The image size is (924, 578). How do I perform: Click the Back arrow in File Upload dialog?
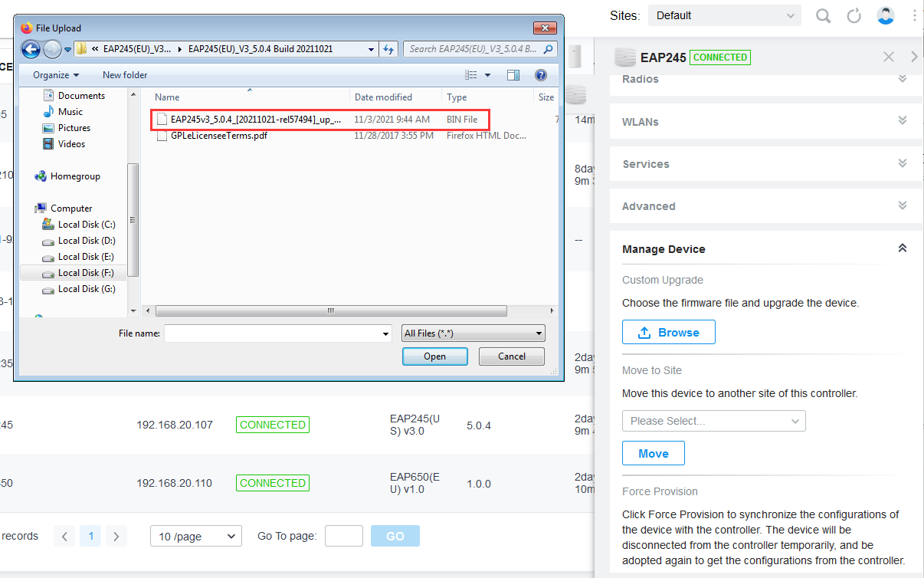click(31, 50)
